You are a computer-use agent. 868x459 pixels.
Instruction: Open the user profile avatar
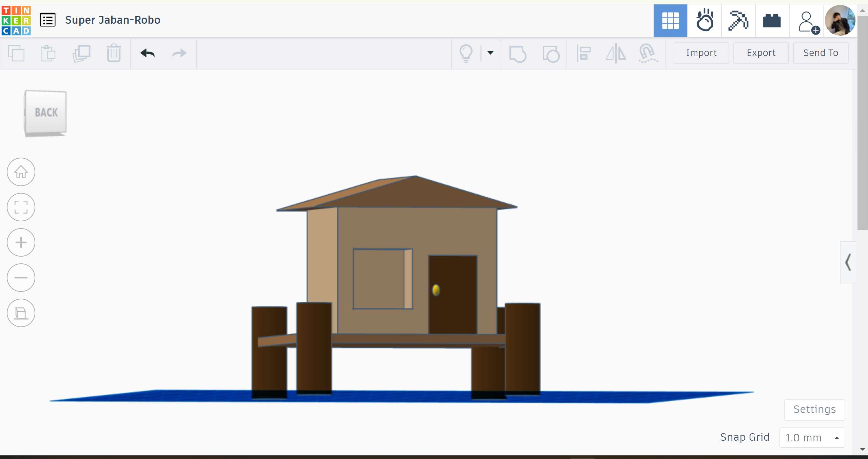[x=840, y=20]
